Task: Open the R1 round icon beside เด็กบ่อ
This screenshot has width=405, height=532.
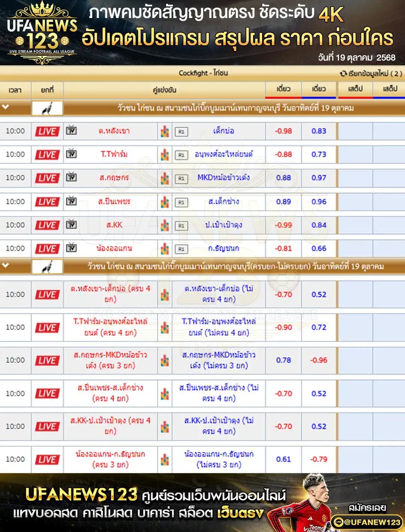Action: pyautogui.click(x=181, y=132)
